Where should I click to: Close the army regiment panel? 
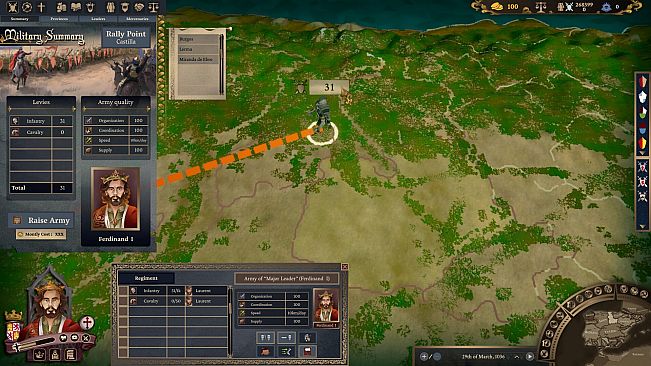coord(344,267)
